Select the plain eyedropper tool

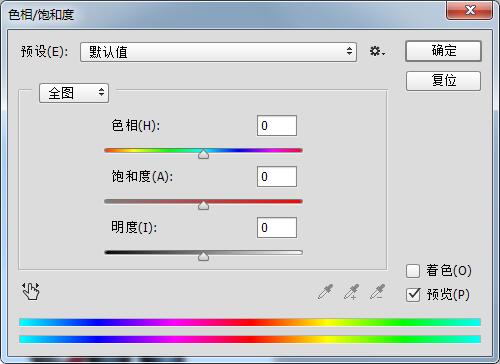pos(325,292)
